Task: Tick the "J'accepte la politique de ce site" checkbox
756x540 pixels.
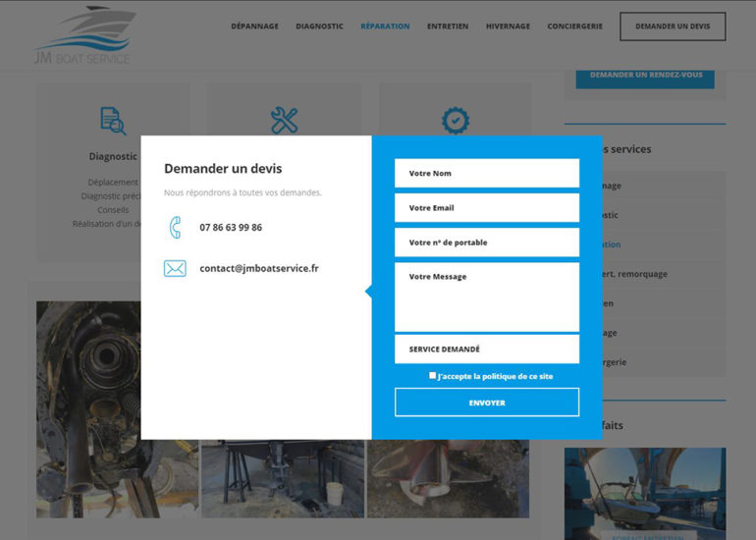Action: tap(432, 376)
